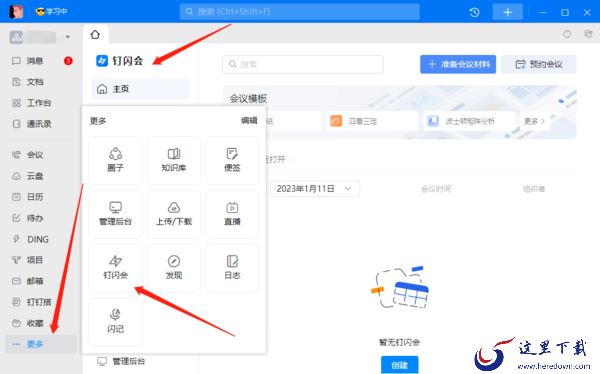Click the user avatar in title bar
Screen dimensions: 600x374
click(16, 12)
